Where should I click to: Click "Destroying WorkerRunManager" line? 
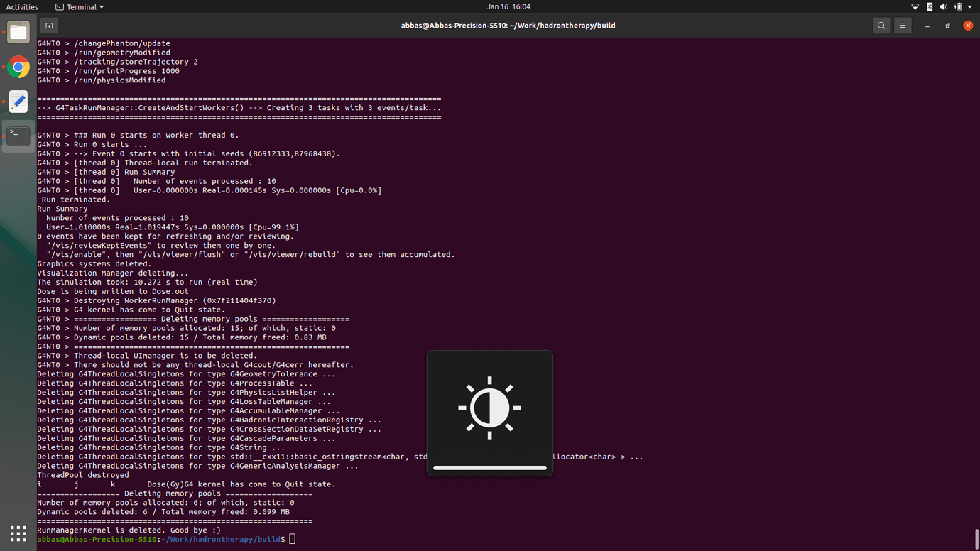(156, 300)
